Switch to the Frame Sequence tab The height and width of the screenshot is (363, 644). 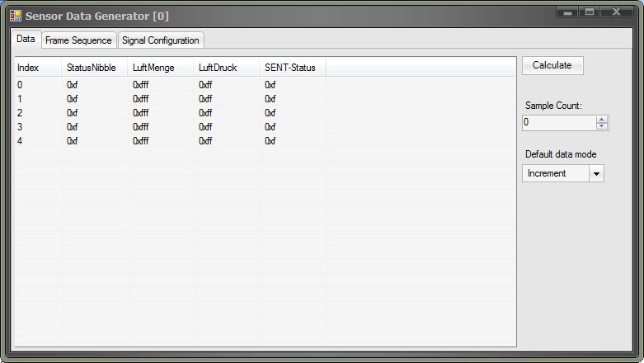tap(78, 40)
